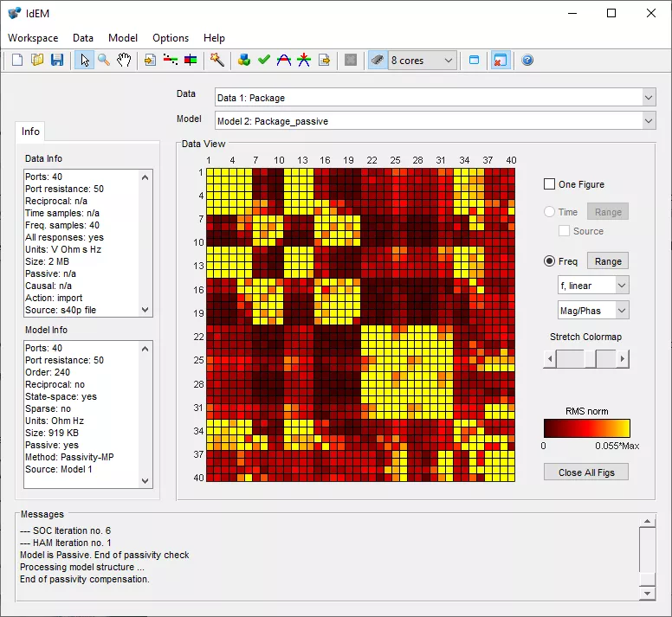Click the open folder icon

pyautogui.click(x=37, y=61)
